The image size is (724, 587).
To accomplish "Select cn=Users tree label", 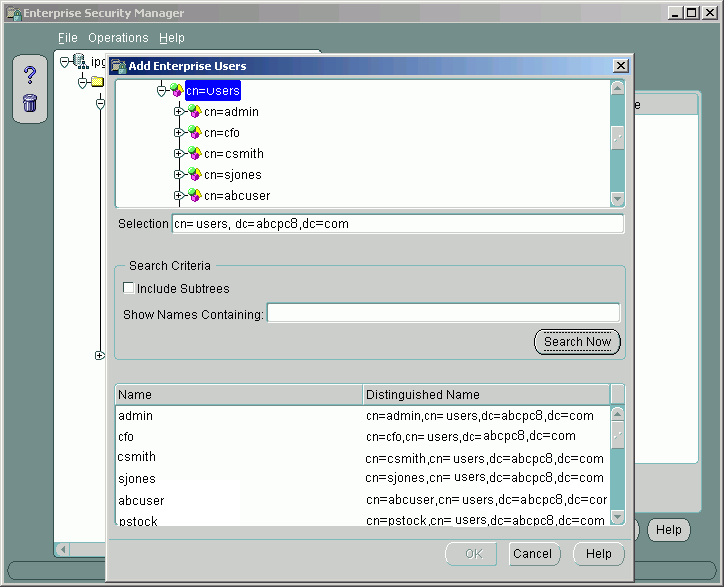I will tap(213, 91).
